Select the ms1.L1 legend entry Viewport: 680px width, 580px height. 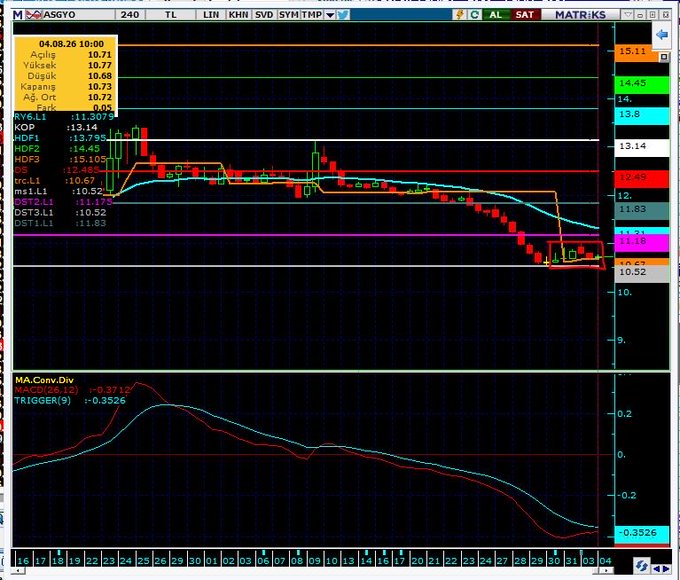(58, 191)
